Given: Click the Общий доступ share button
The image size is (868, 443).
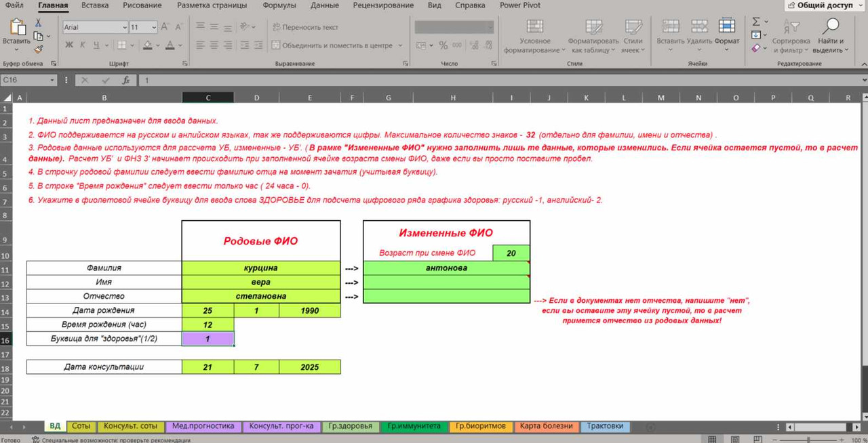Looking at the screenshot, I should tap(825, 5).
